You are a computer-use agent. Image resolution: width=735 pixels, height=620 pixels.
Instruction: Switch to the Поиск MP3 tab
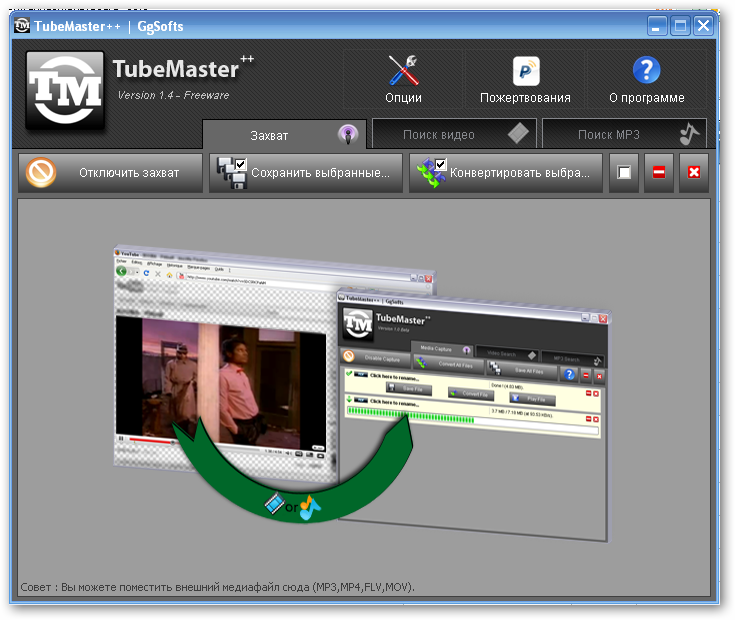pyautogui.click(x=624, y=134)
